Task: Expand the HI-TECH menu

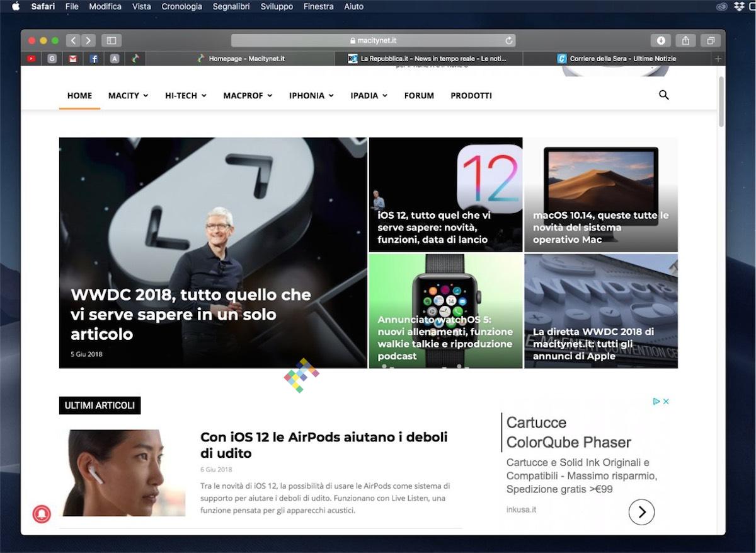Action: click(186, 96)
